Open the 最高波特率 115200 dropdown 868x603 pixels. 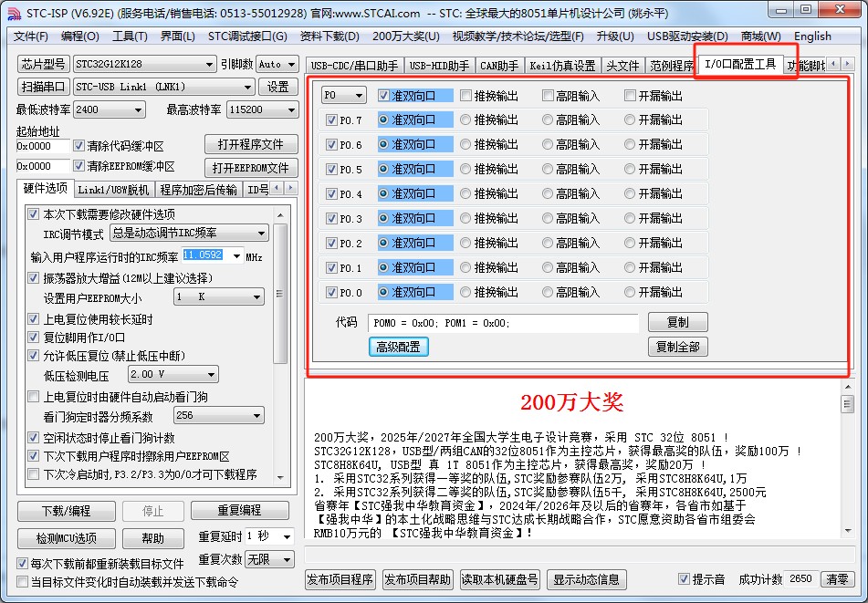pos(292,110)
